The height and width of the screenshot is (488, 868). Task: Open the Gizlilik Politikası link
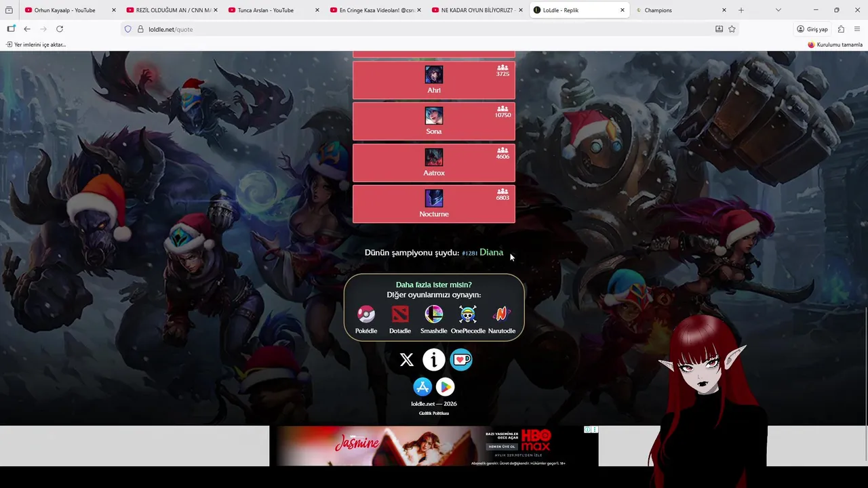coord(434,413)
